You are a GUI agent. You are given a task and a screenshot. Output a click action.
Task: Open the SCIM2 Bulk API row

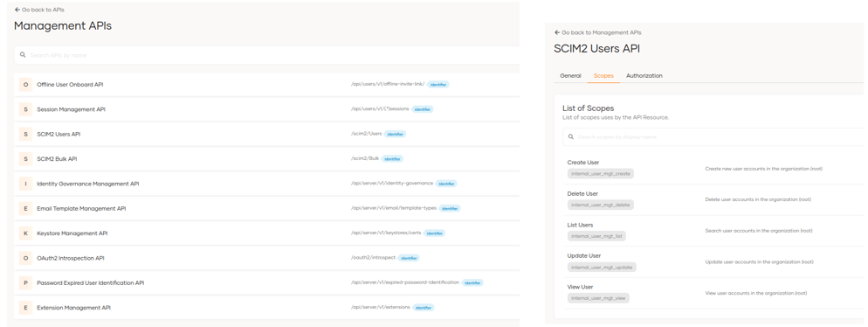pos(266,158)
